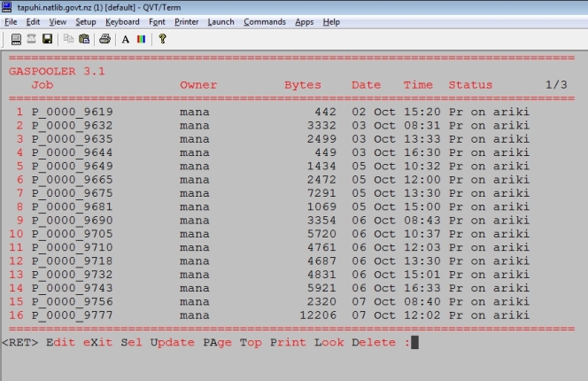Click the Status column header
588x381 pixels.
(x=470, y=85)
